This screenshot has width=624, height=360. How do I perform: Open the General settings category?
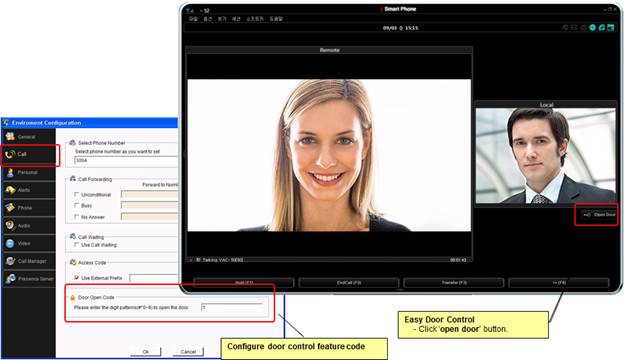tap(28, 137)
